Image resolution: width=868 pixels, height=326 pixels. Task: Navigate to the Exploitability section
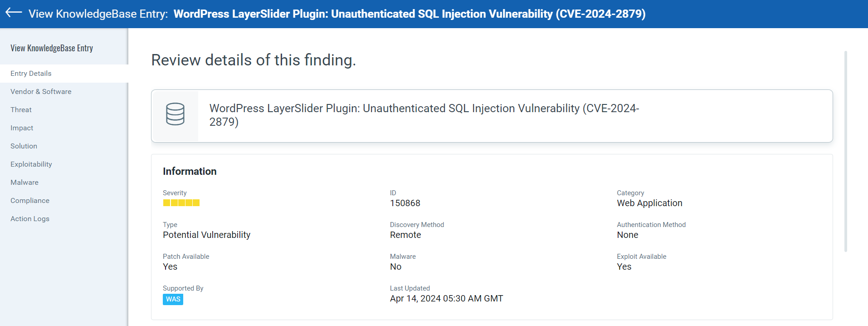click(x=31, y=164)
